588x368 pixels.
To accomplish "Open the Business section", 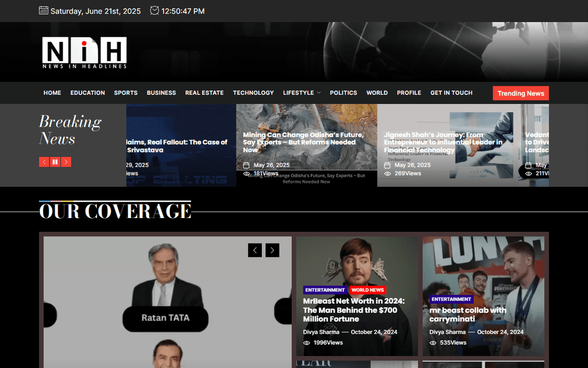I will pos(161,93).
